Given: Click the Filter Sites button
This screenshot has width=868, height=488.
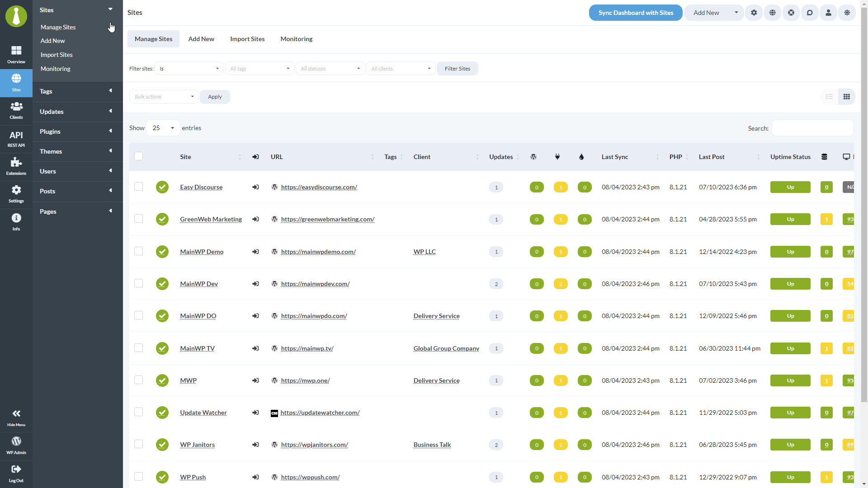Looking at the screenshot, I should click(x=457, y=69).
